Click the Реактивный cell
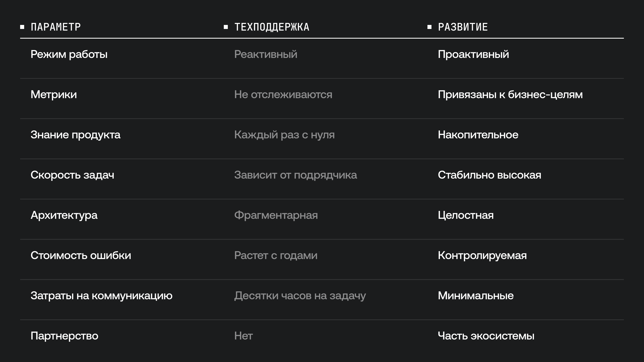Screen dimensions: 644x362 266,55
